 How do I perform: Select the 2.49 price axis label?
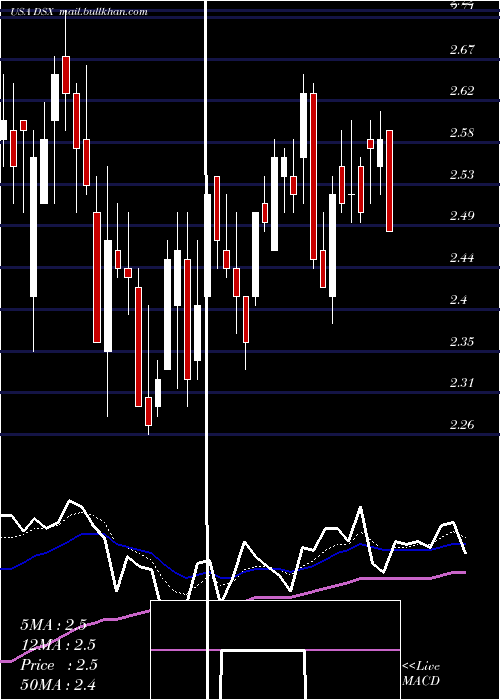pos(462,216)
